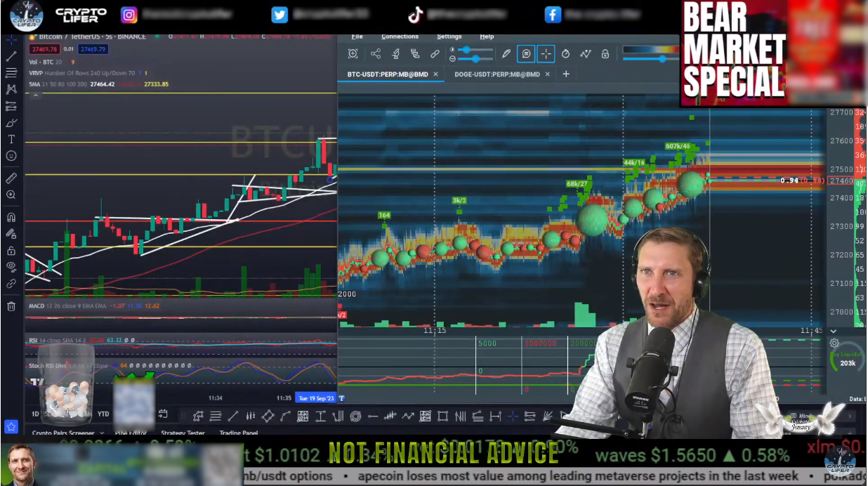This screenshot has width=868, height=486.
Task: Select the YTD time range button
Action: point(103,414)
